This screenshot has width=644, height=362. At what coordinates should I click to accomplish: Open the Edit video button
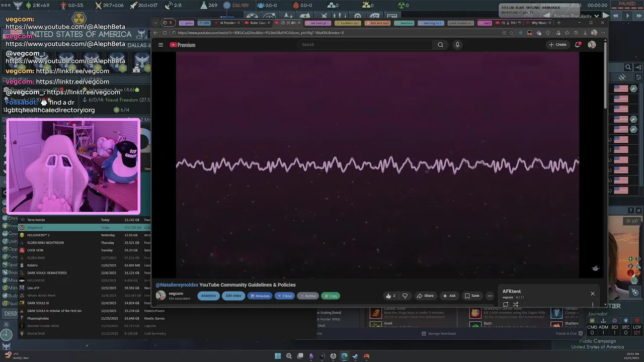tap(233, 296)
